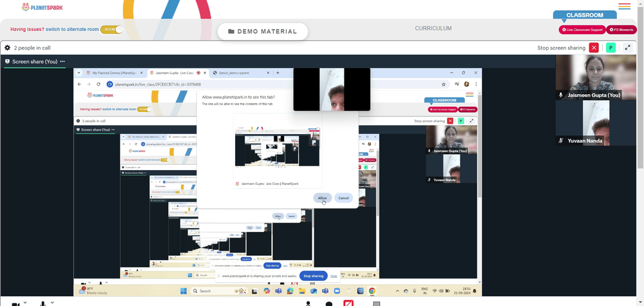
Task: Open the PlanetSpark logo home link
Action: coord(43,7)
